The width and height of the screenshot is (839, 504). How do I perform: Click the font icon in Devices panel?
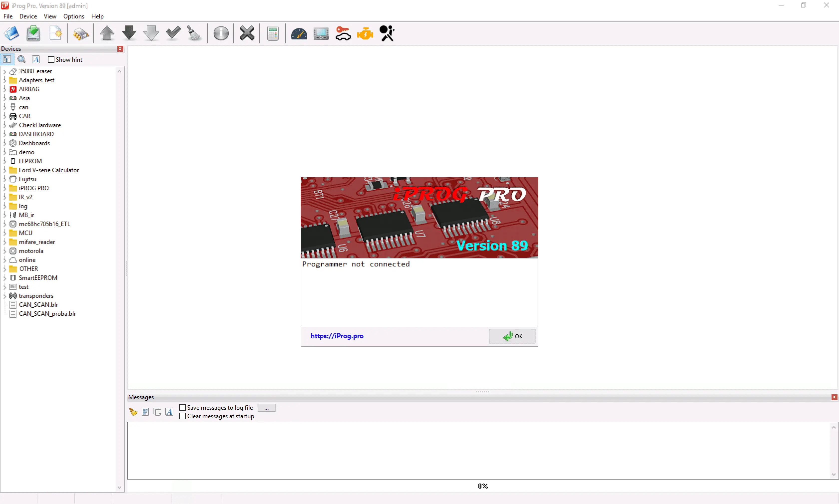click(x=36, y=60)
